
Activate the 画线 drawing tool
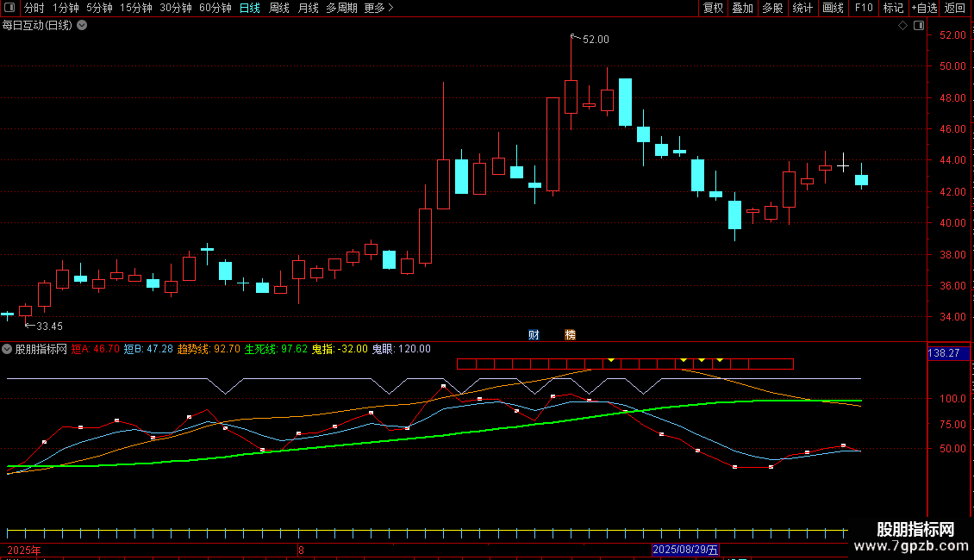(833, 8)
